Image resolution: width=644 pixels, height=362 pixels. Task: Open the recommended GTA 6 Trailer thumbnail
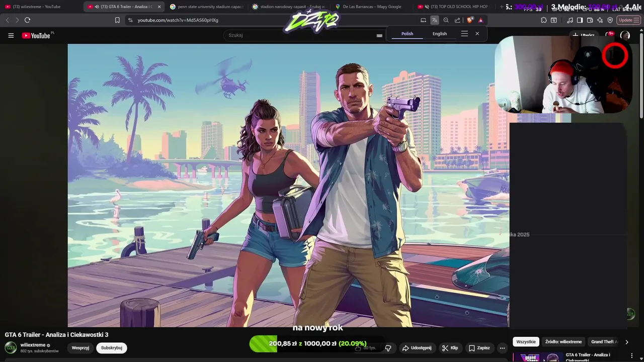click(538, 357)
